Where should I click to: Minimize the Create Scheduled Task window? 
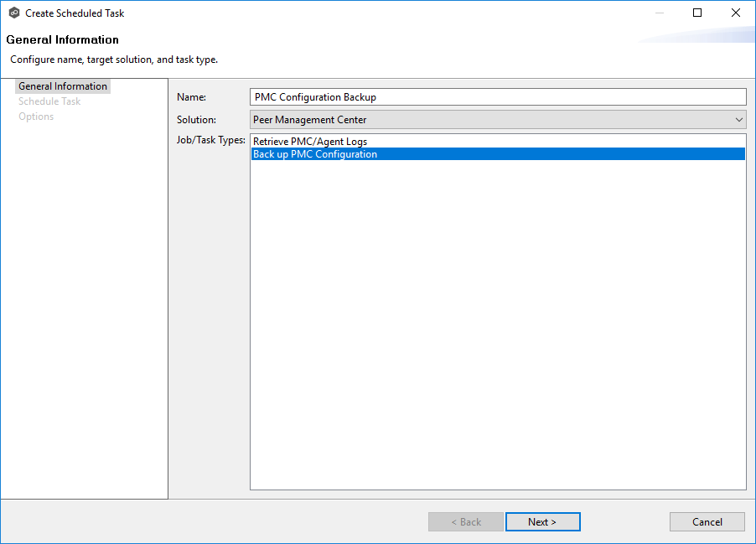(x=659, y=13)
